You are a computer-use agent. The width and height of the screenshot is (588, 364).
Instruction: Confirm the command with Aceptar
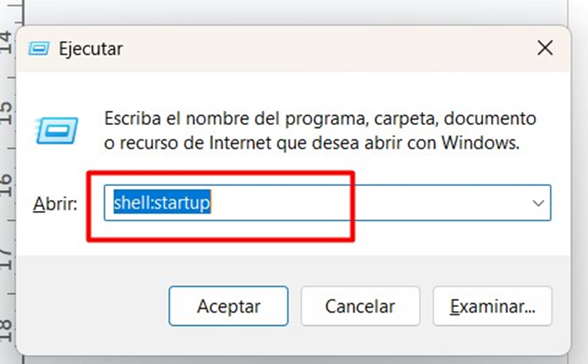pyautogui.click(x=228, y=306)
